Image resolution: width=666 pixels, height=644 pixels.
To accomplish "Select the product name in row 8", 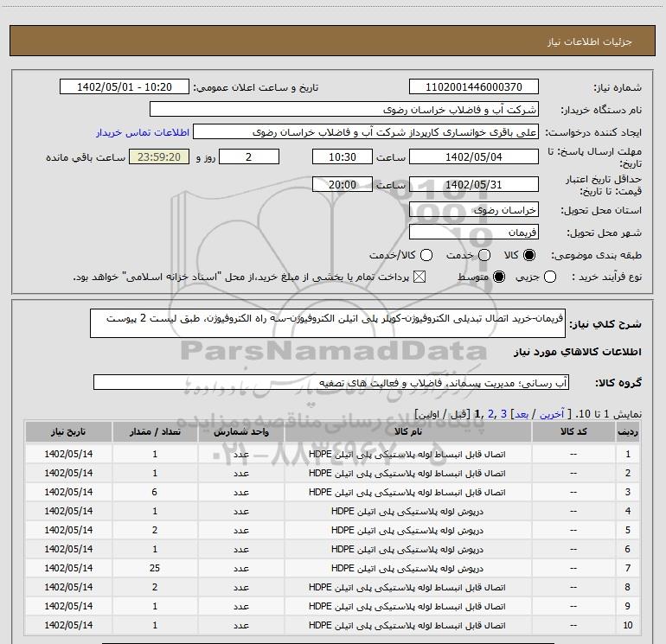I will pos(407,587).
